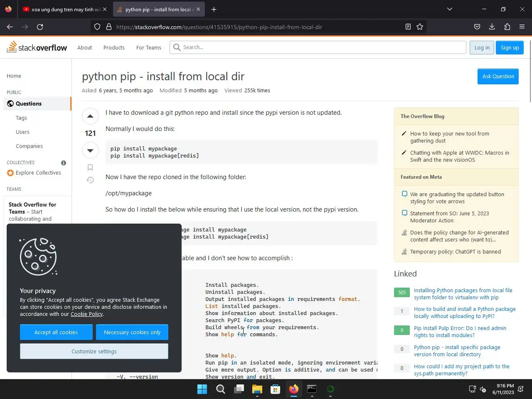Show the Downloads panel
The width and height of the screenshot is (532, 399).
tap(492, 27)
